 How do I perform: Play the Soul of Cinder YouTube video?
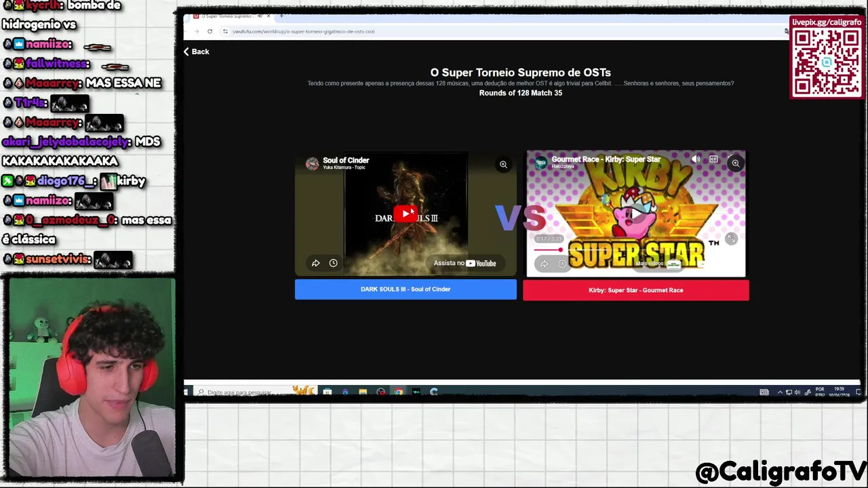(x=406, y=214)
